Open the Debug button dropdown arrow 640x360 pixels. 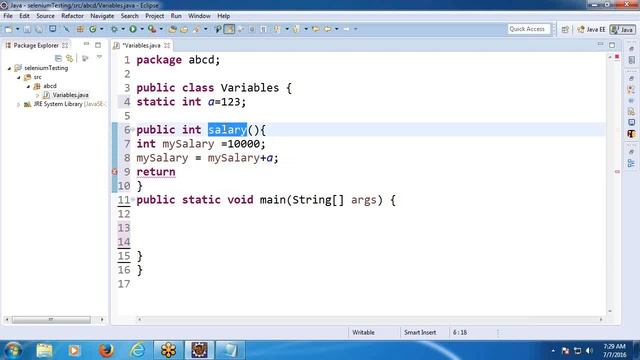pyautogui.click(x=123, y=29)
